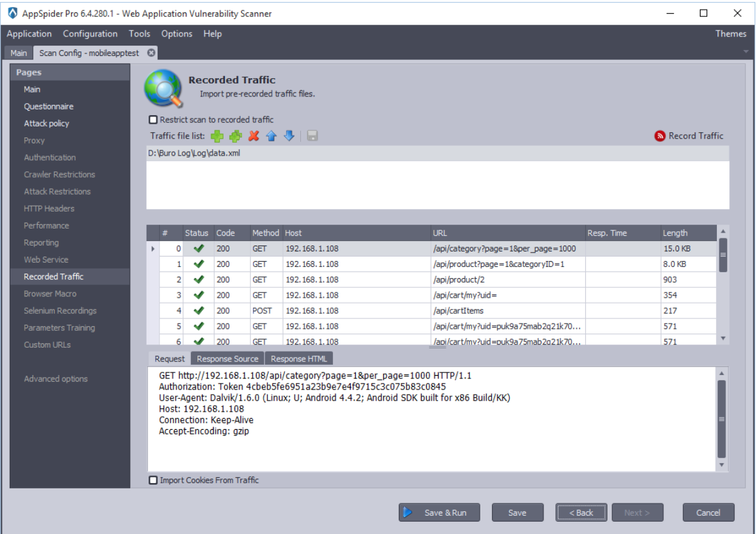Click the save floppy disk icon
The height and width of the screenshot is (534, 756).
tap(312, 136)
